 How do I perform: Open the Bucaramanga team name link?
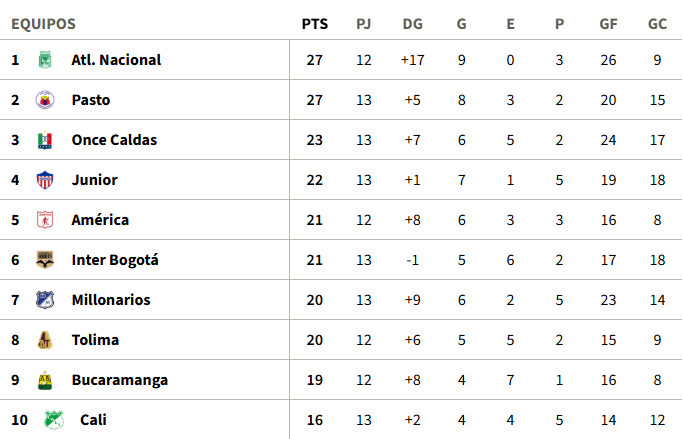pos(120,380)
